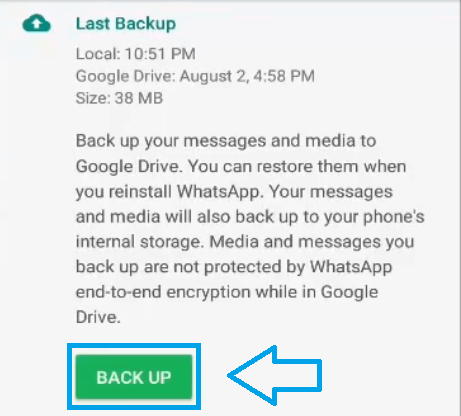The image size is (461, 416).
Task: Click the blue arrow pointing at BACK UP
Action: pyautogui.click(x=275, y=376)
